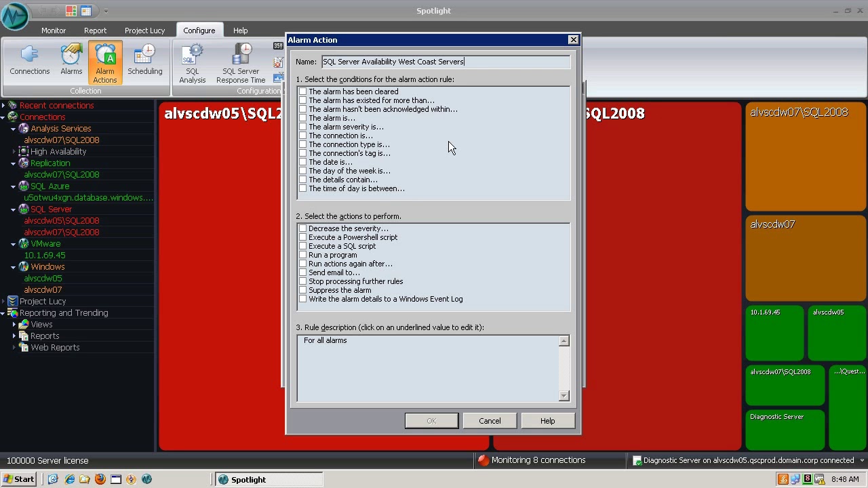Switch to the Monitor tab
Viewport: 868px width, 488px height.
(54, 30)
